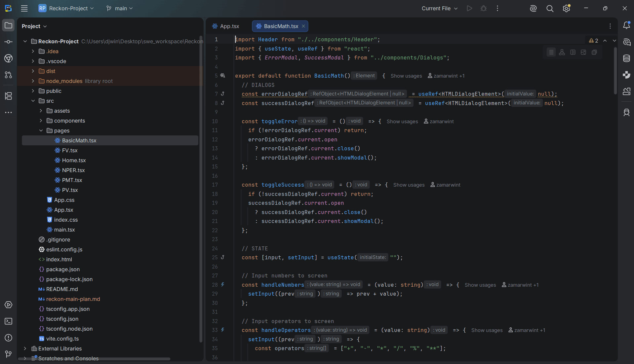This screenshot has width=634, height=364.
Task: Go to the previous highlighted problem arrow
Action: point(605,41)
